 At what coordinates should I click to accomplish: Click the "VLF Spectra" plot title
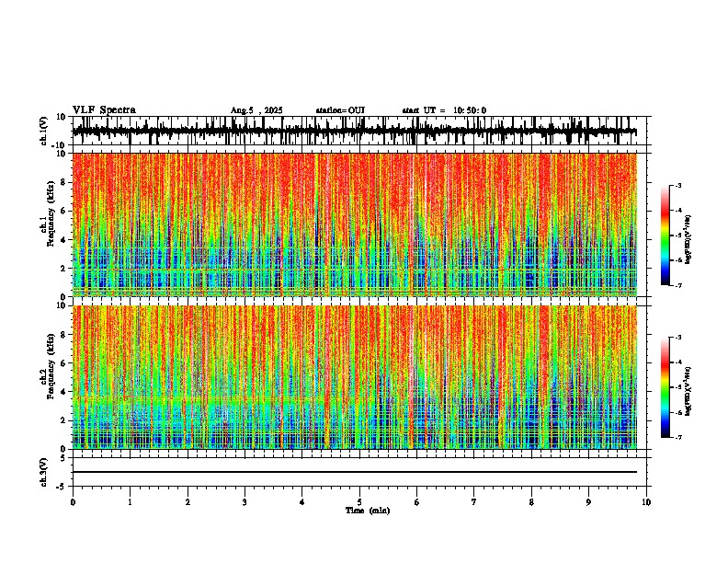(x=104, y=110)
